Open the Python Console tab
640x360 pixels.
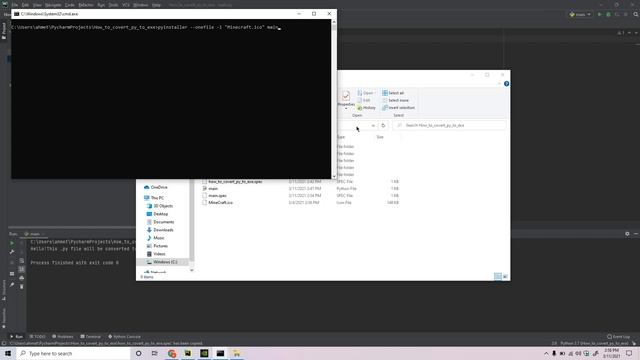(x=124, y=337)
